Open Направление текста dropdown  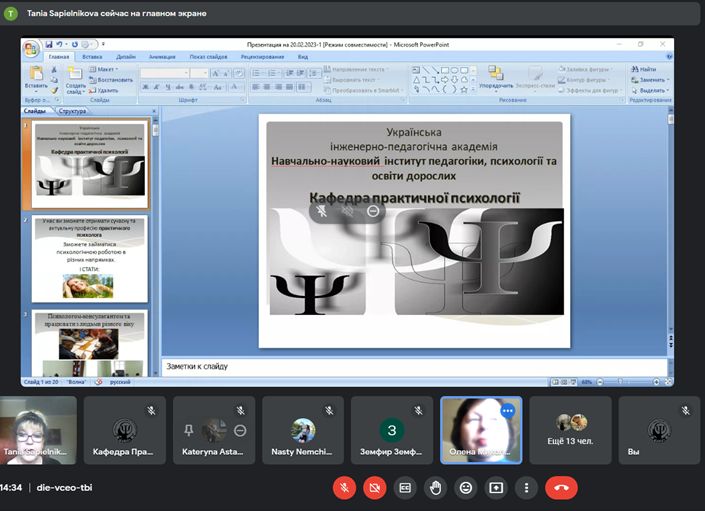coord(356,69)
